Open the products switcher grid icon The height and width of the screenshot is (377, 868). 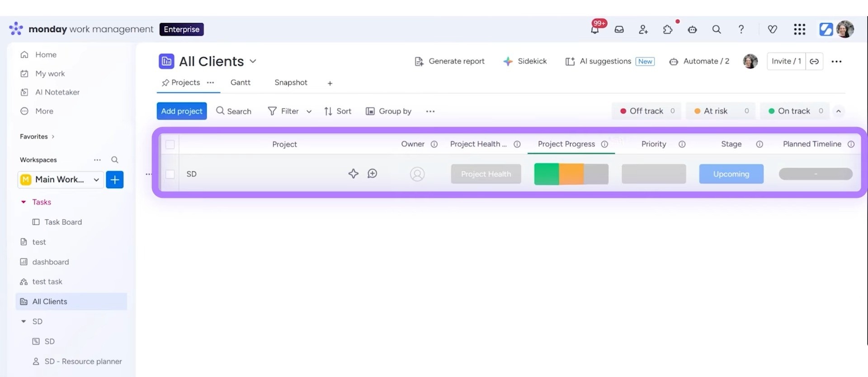[799, 30]
